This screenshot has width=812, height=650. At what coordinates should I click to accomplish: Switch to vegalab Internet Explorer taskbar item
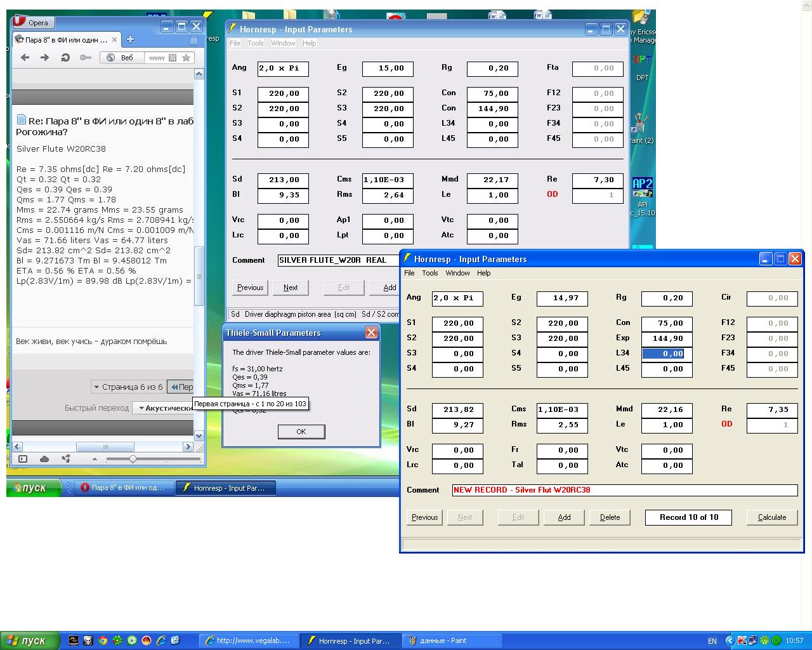(249, 640)
